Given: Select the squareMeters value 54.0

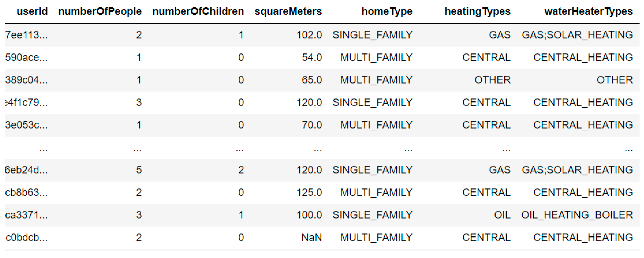Looking at the screenshot, I should 312,57.
